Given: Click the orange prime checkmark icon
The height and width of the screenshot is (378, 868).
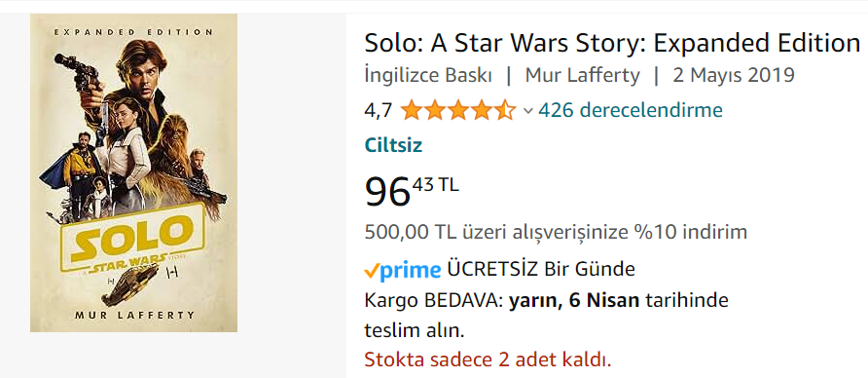Looking at the screenshot, I should point(372,271).
